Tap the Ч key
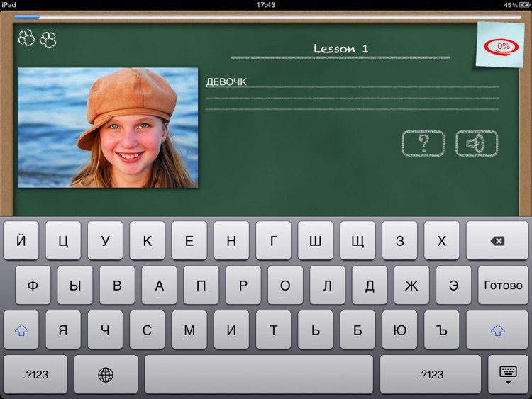Screen dimensions: 532x399 point(105,330)
